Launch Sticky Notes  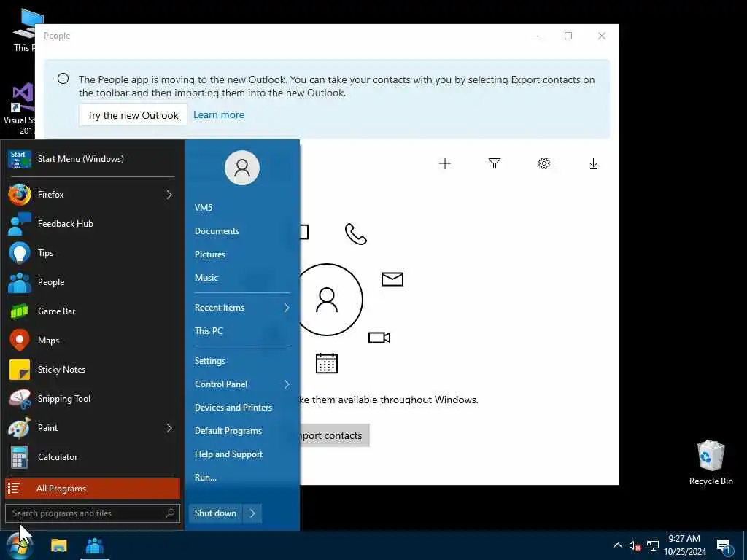[x=93, y=370]
